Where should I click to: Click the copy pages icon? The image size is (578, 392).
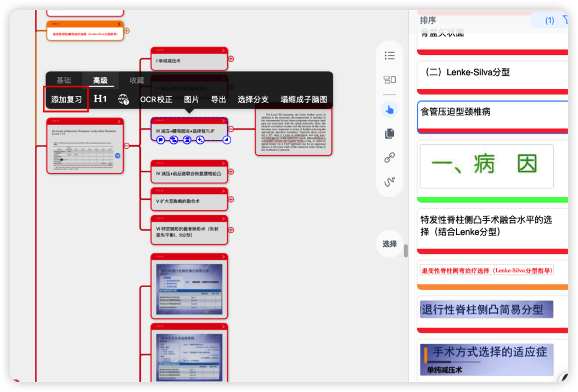point(390,133)
